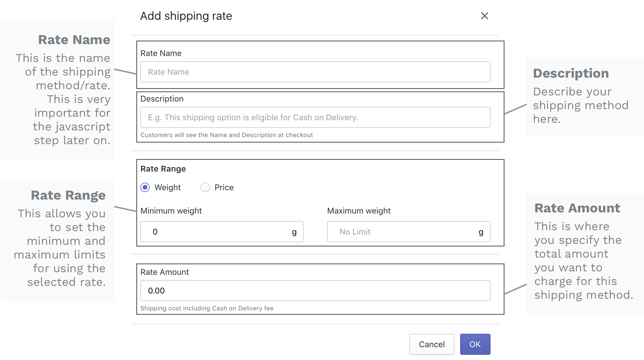Click the gram unit in Maximum weight

[x=481, y=232]
